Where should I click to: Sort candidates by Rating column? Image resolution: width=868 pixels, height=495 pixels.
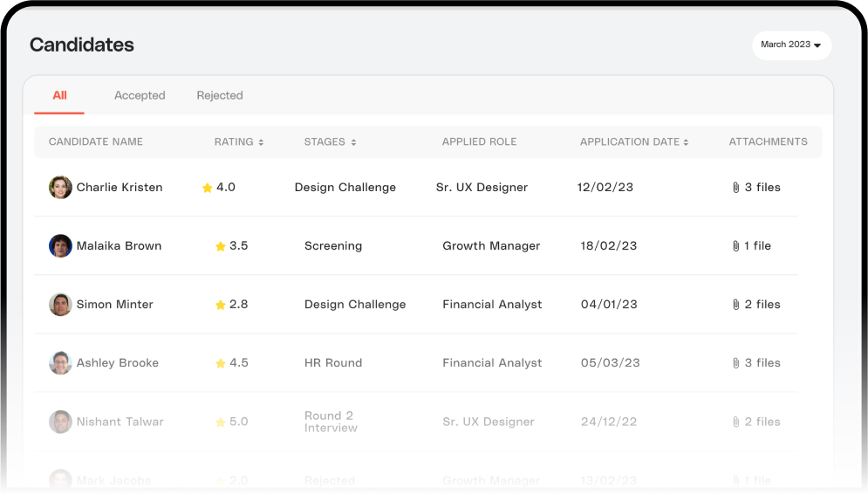pyautogui.click(x=239, y=142)
